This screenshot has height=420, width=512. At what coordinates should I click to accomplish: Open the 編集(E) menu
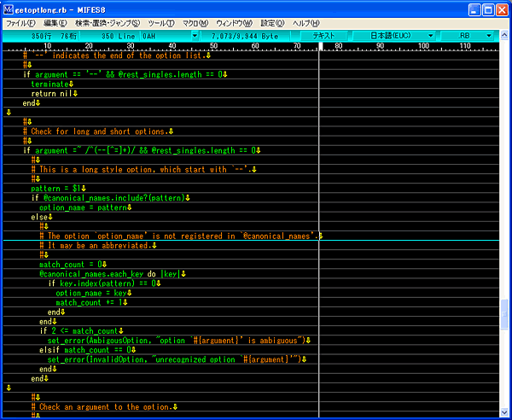click(x=57, y=23)
